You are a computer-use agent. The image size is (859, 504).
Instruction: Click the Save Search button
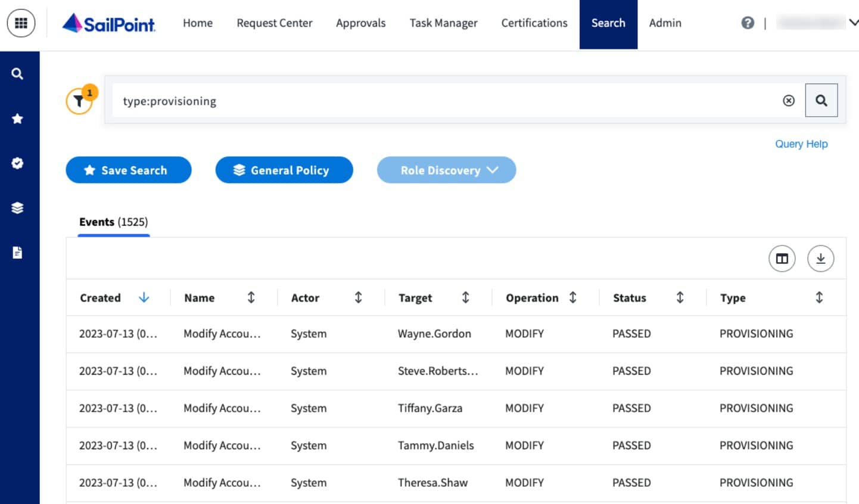pos(129,170)
